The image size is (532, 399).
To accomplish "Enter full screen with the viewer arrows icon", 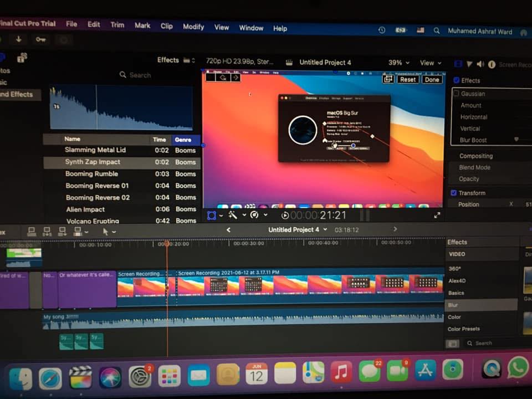I will coord(437,215).
